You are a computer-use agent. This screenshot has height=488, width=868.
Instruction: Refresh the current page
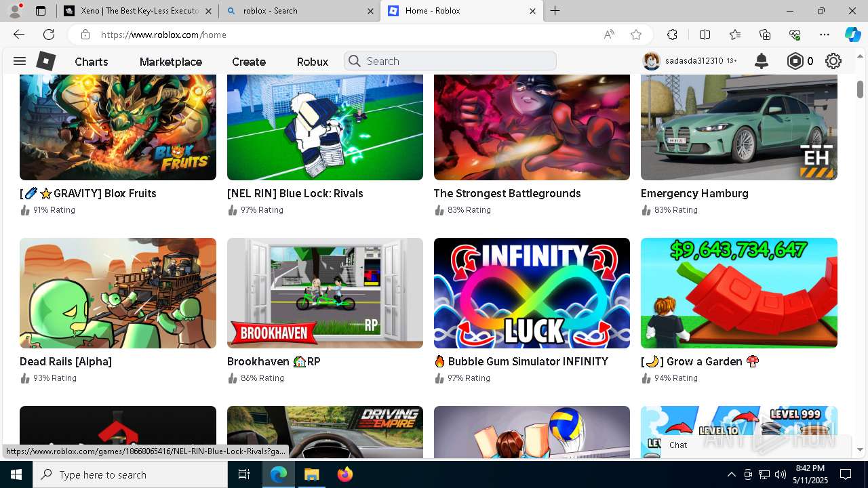49,35
